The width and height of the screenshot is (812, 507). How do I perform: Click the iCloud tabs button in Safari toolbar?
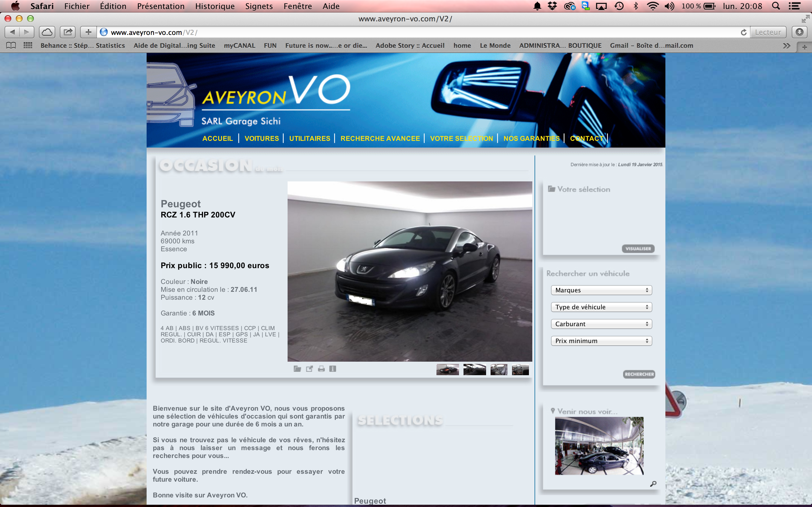coord(47,32)
